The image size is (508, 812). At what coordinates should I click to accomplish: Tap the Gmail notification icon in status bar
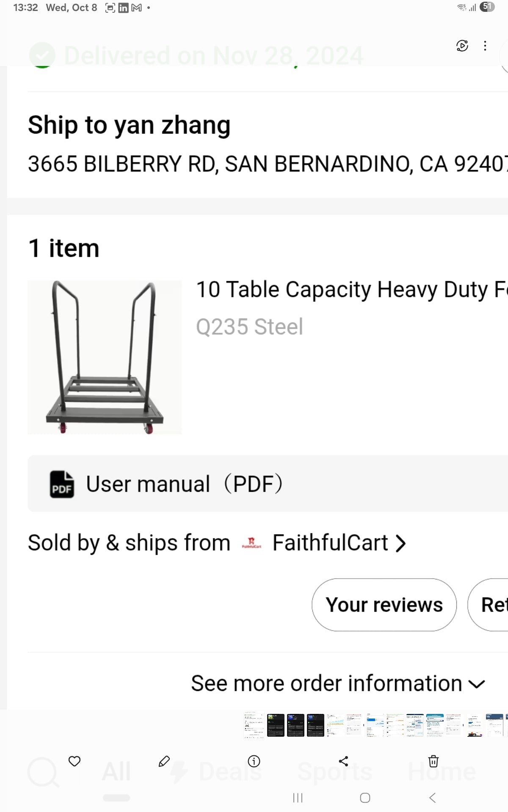coord(137,8)
